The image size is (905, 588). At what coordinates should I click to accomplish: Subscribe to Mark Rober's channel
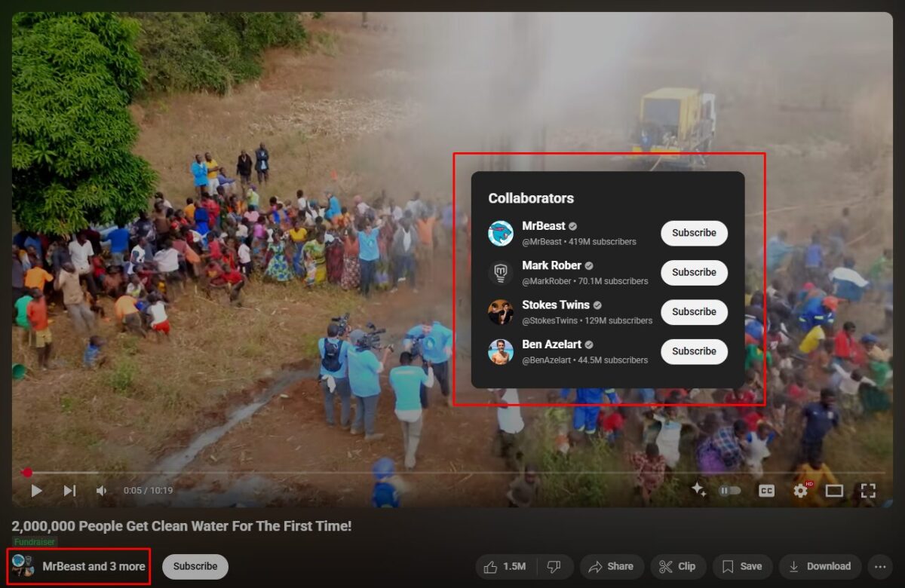[693, 272]
